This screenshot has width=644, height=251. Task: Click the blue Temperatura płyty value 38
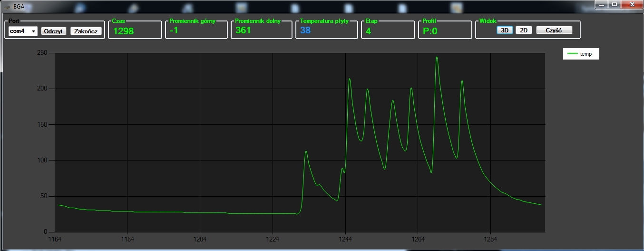point(305,31)
